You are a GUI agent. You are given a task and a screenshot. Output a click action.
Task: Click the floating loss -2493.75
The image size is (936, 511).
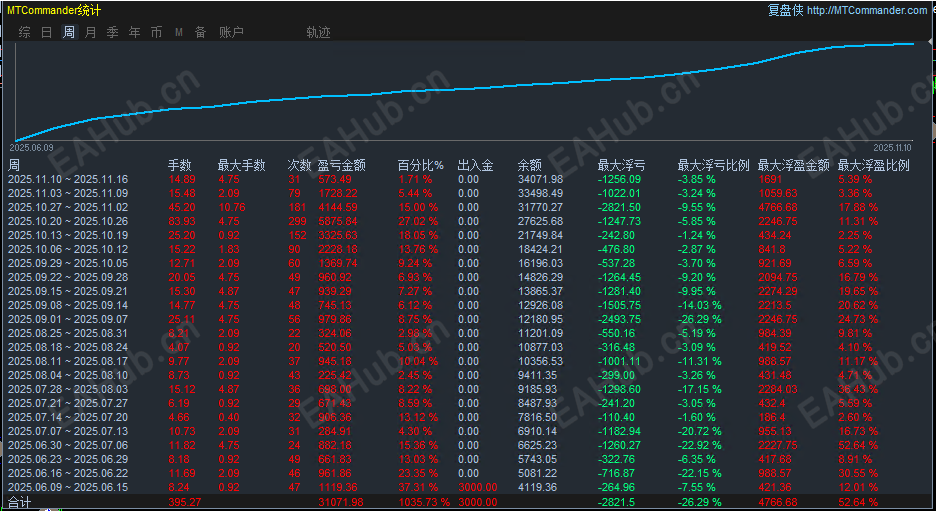[x=620, y=319]
